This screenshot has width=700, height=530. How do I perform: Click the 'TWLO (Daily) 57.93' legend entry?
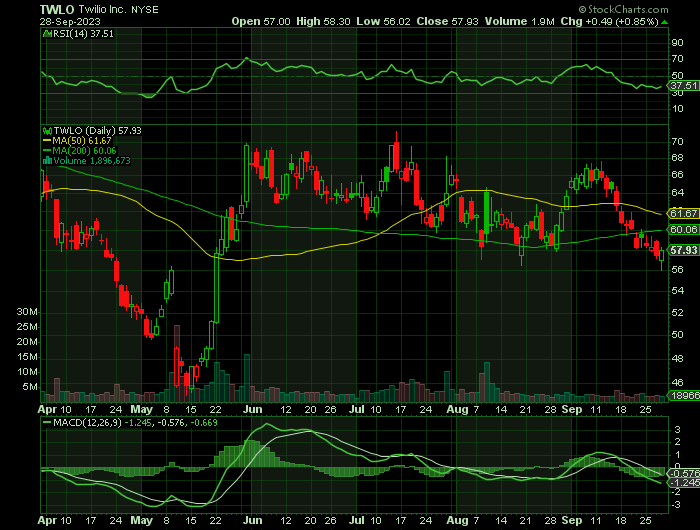click(98, 131)
